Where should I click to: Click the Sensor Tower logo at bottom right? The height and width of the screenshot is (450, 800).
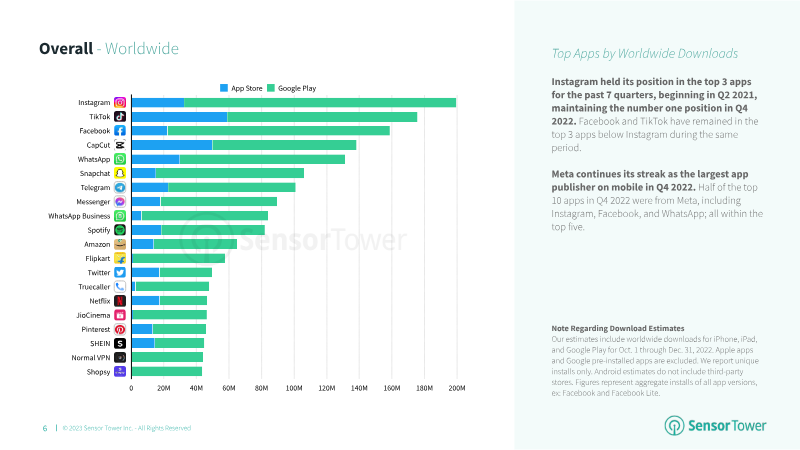pos(715,426)
